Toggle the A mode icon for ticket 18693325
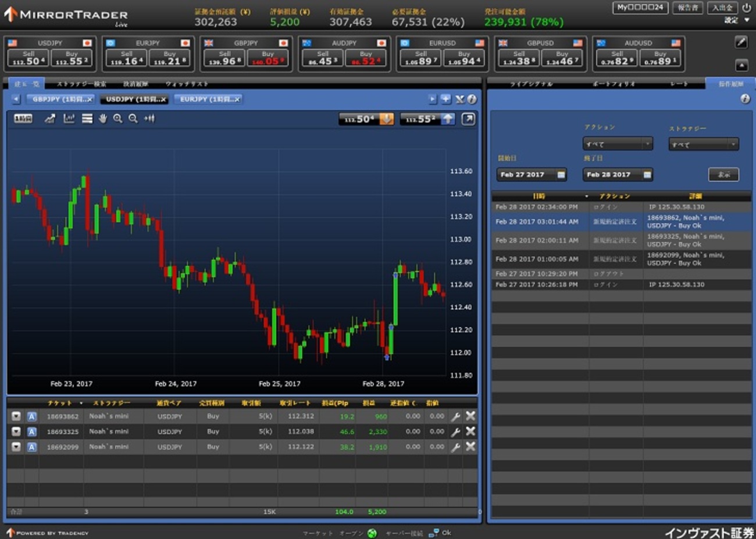 pos(32,431)
